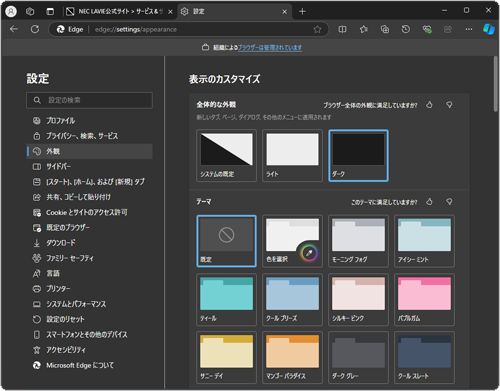Apply クール スレート theme
The width and height of the screenshot is (500, 391).
pos(424,357)
